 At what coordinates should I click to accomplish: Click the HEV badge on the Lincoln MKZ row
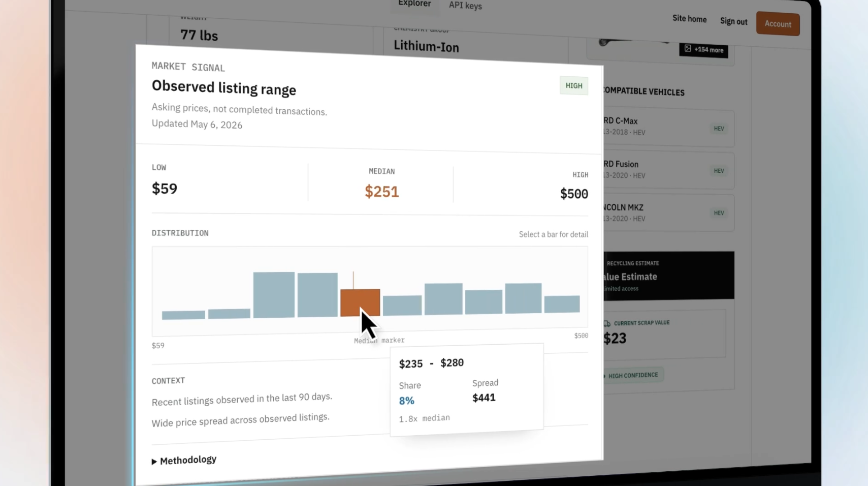pos(719,213)
